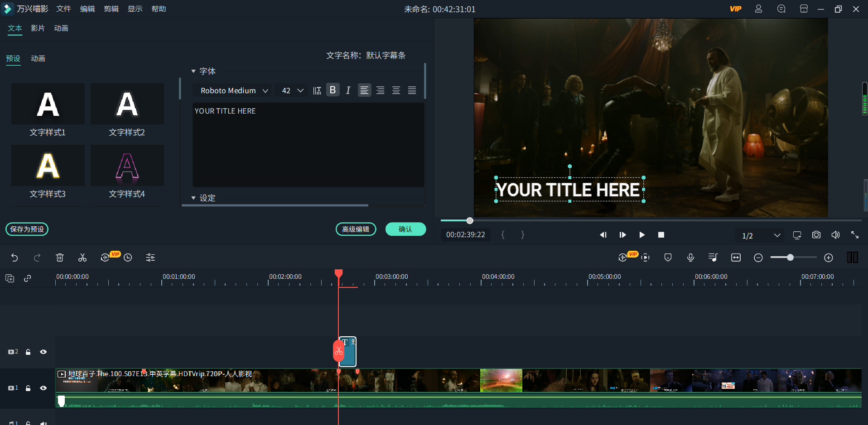Click the 确认 button
The image size is (868, 425).
pos(405,229)
